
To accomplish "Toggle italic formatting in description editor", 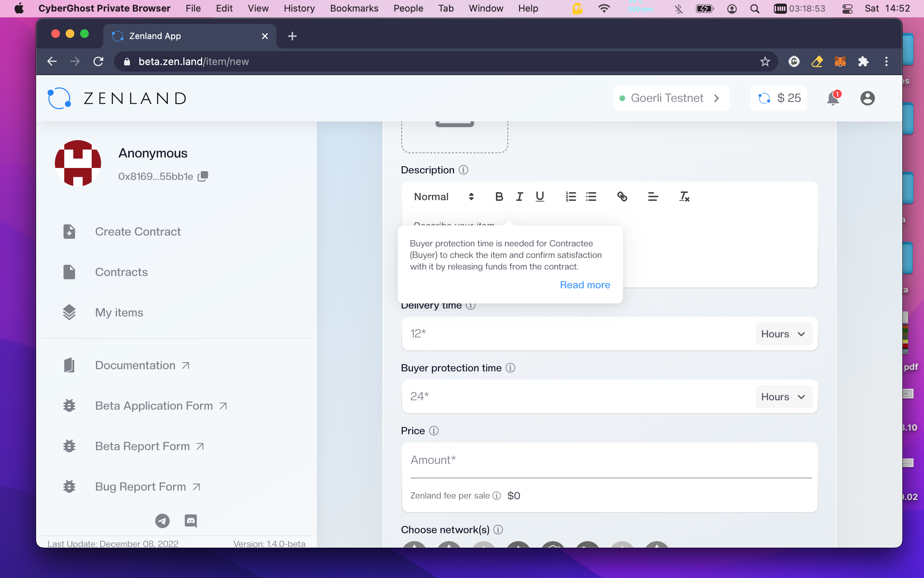I will (x=519, y=197).
